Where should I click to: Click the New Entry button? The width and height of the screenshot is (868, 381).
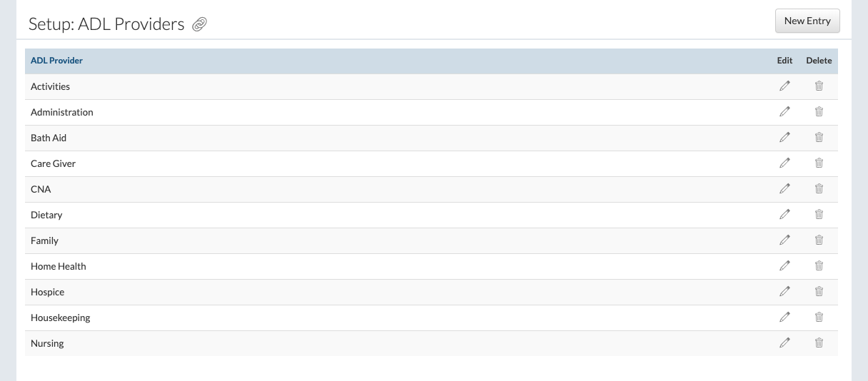coord(807,21)
